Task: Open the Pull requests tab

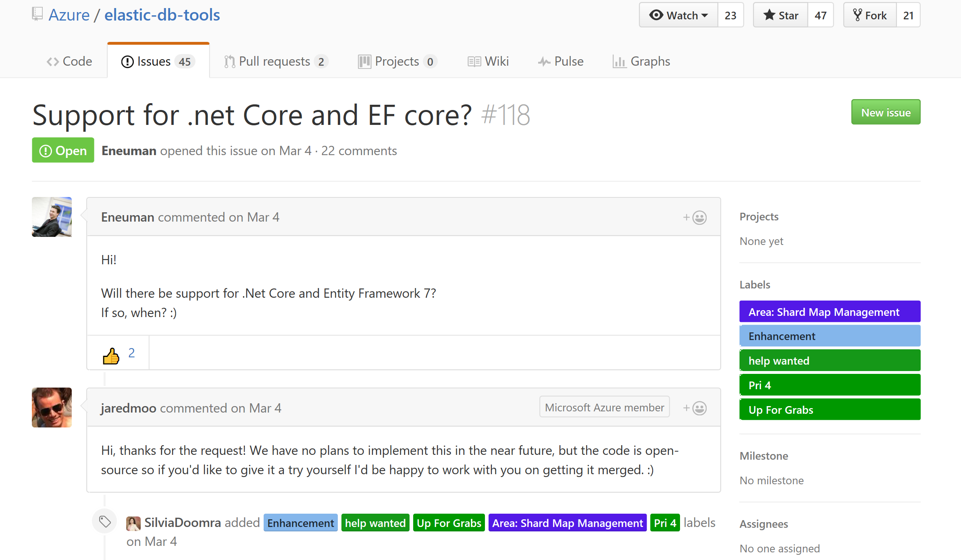Action: 276,61
